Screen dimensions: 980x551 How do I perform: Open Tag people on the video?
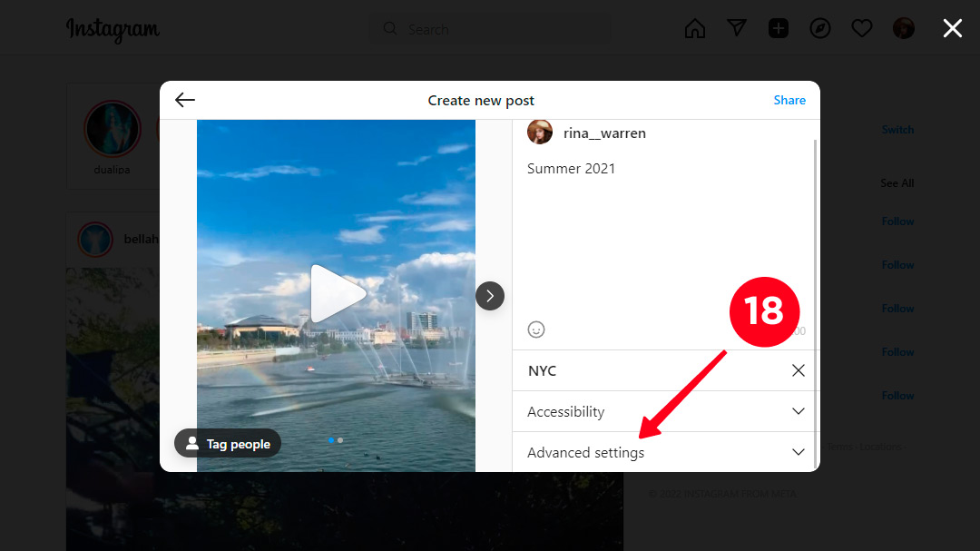(x=228, y=443)
